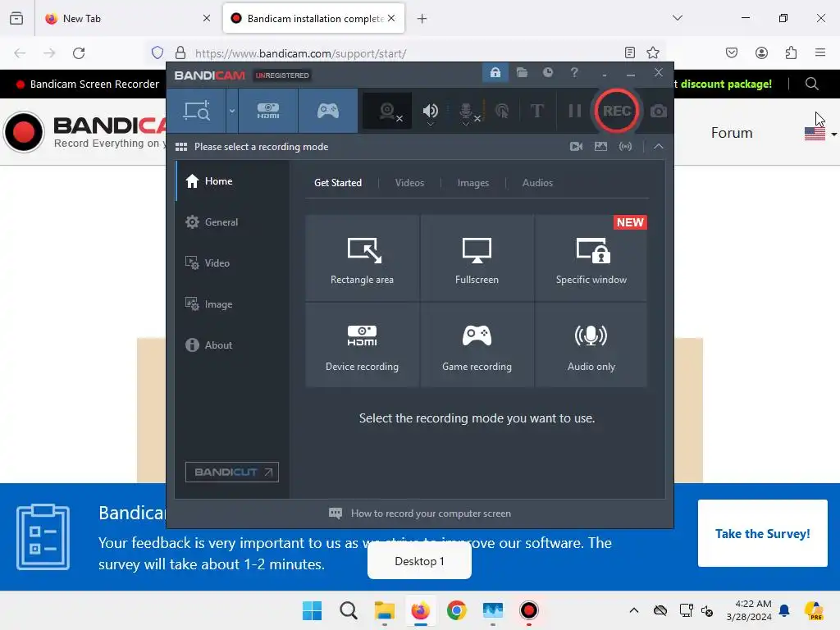Open General settings in sidebar

pos(232,221)
